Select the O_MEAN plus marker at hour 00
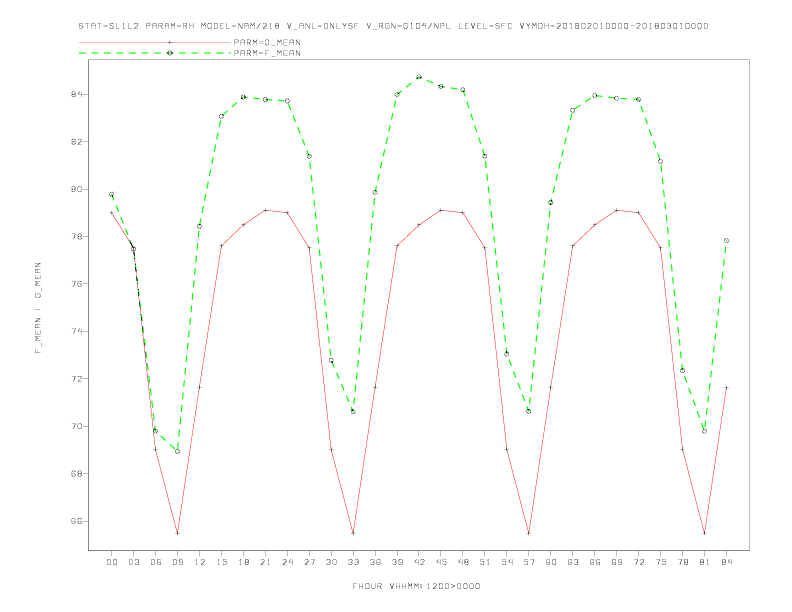The width and height of the screenshot is (792, 612). pos(112,213)
